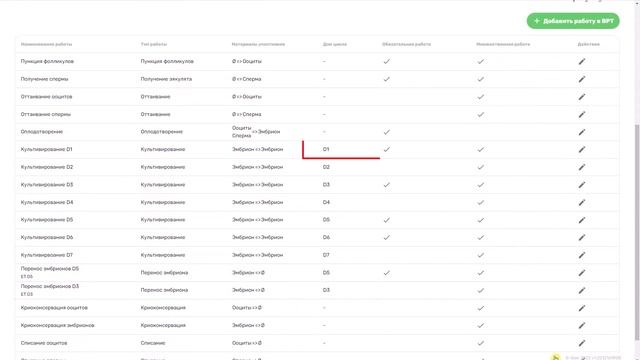The height and width of the screenshot is (360, 640).
Task: Click pencil icon for Списание ооцитов row
Action: (582, 343)
